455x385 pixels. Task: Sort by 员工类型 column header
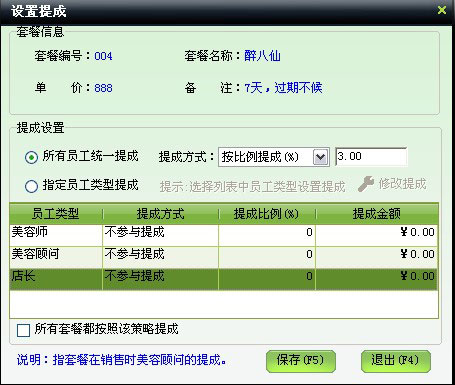tap(56, 214)
